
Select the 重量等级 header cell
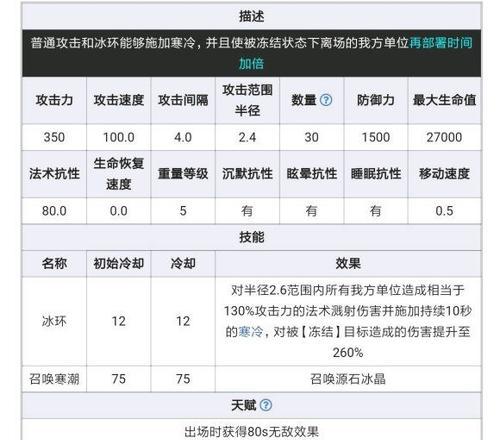click(183, 174)
